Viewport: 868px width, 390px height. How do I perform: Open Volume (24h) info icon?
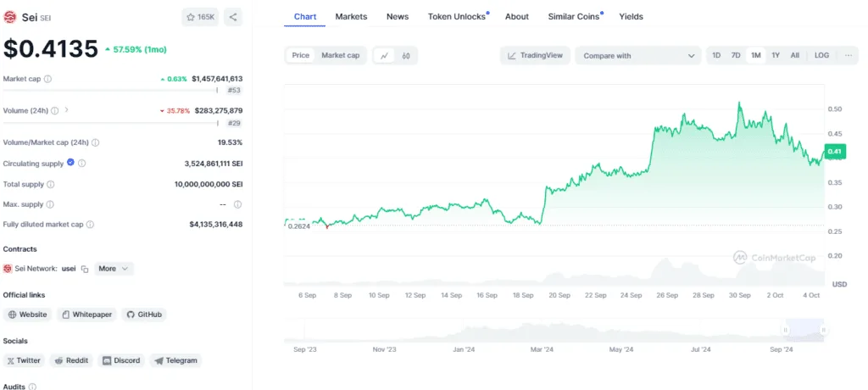coord(55,110)
